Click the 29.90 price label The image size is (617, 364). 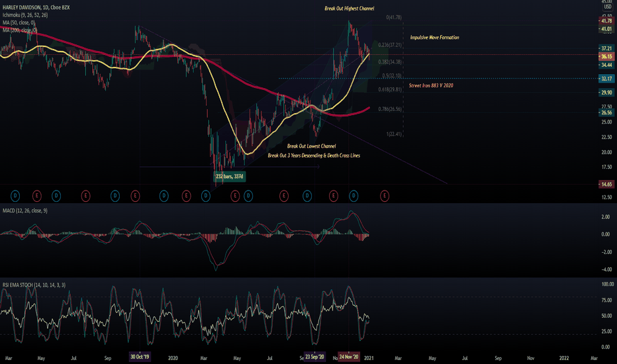click(606, 93)
